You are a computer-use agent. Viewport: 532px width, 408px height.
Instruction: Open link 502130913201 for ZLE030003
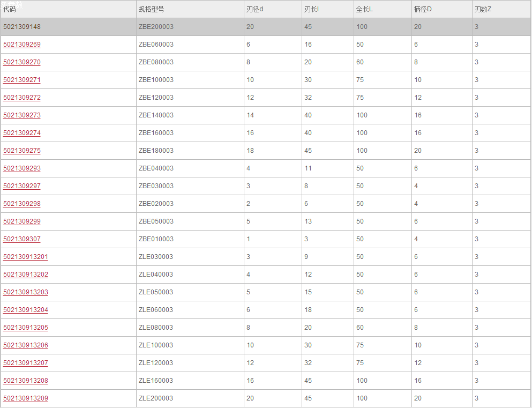[x=26, y=257]
